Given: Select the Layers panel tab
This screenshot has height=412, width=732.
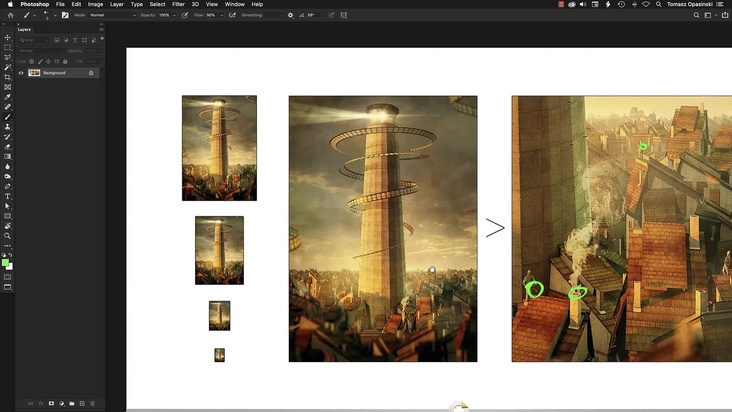Looking at the screenshot, I should pyautogui.click(x=24, y=29).
